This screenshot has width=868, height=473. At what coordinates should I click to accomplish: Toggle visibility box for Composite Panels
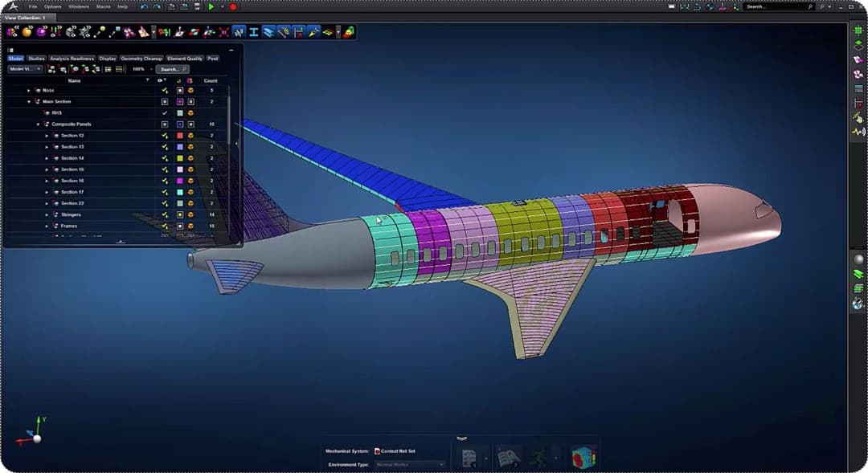165,124
